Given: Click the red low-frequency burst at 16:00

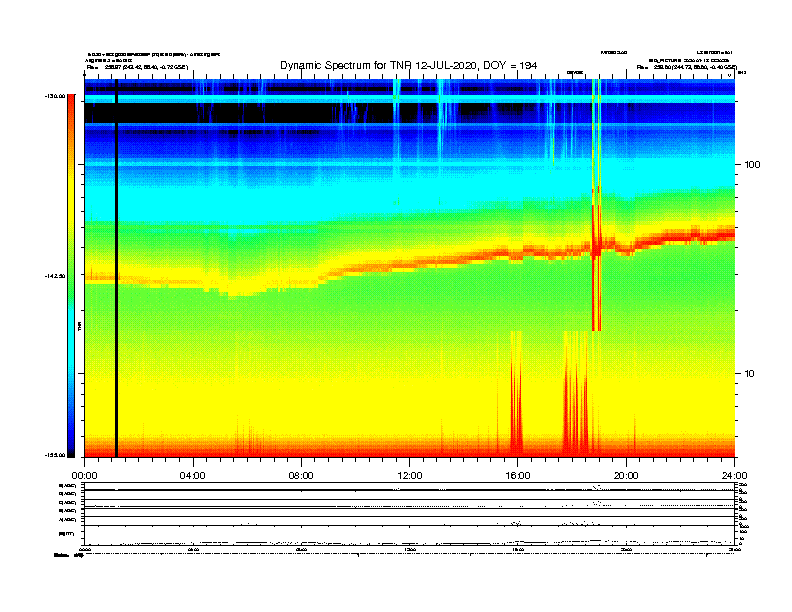Looking at the screenshot, I should pos(516,394).
